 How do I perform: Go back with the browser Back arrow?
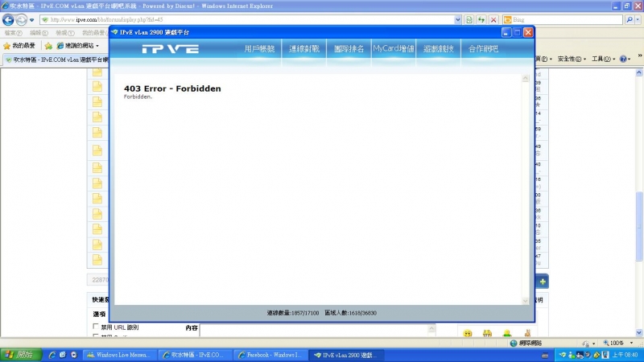click(8, 19)
